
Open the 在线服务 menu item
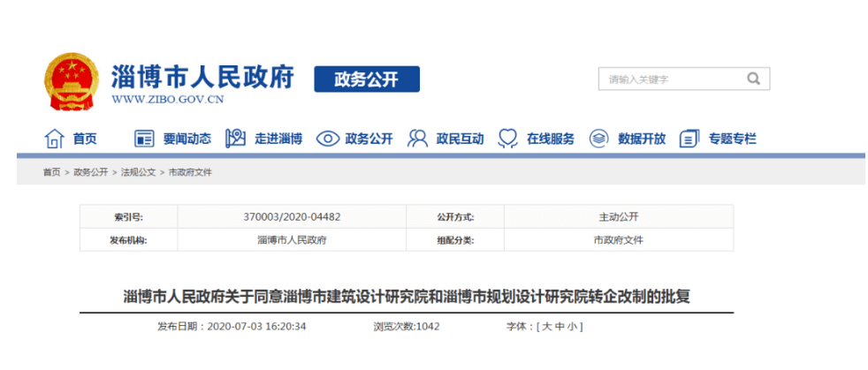(551, 139)
